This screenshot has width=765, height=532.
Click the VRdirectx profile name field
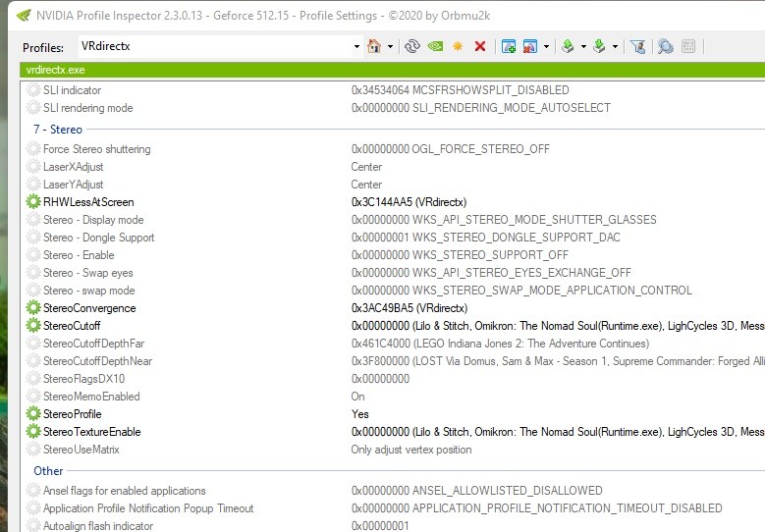pyautogui.click(x=215, y=46)
